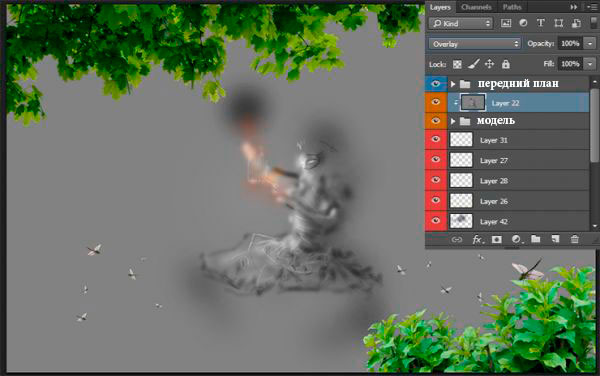
Task: Add a layer mask
Action: (497, 239)
